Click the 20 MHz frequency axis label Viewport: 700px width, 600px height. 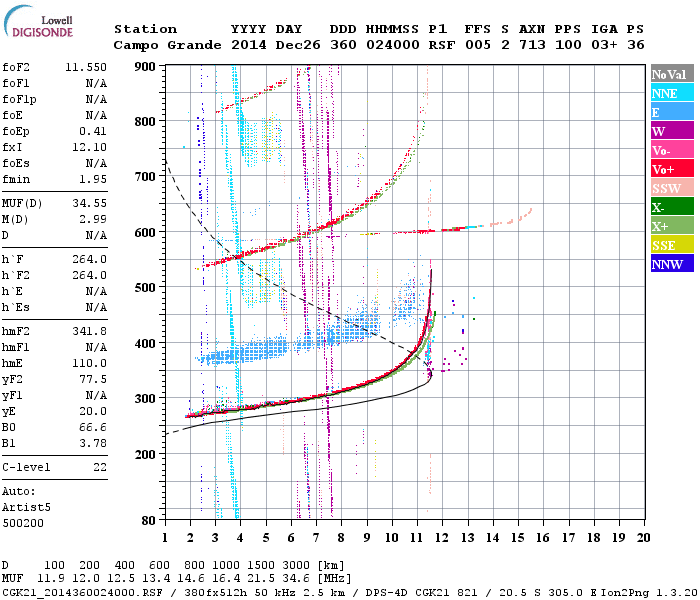click(643, 538)
